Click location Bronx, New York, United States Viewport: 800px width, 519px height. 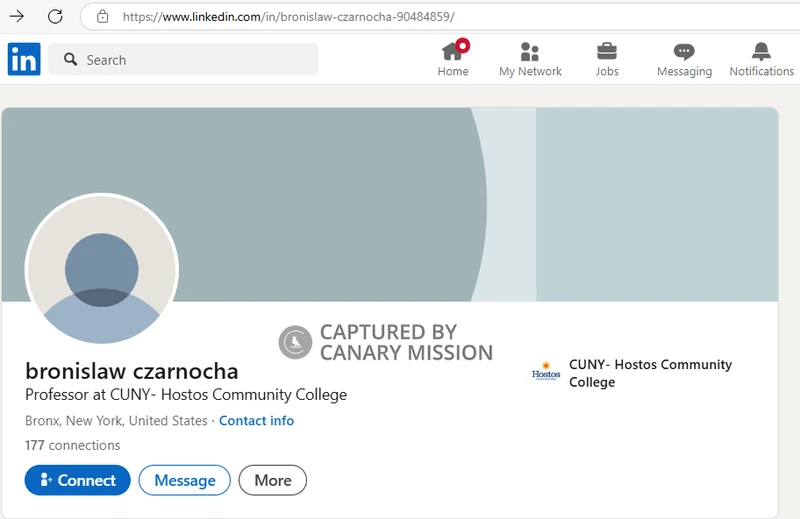(x=116, y=421)
